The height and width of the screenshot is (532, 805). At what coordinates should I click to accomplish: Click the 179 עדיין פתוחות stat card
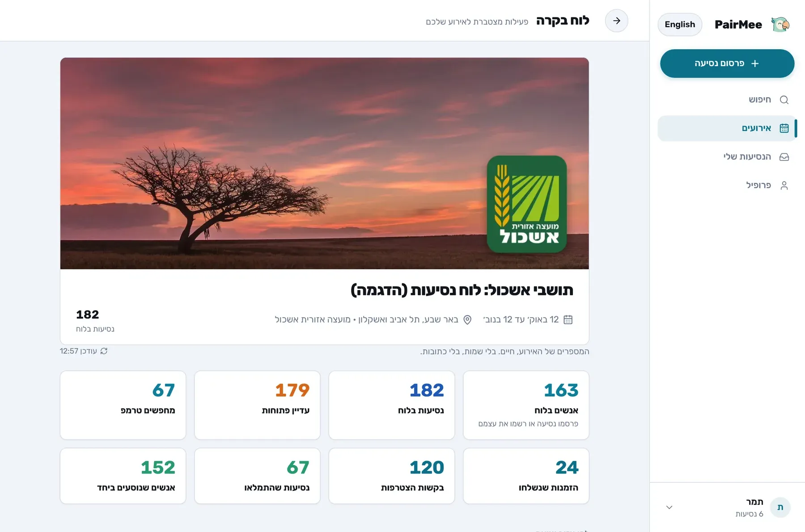(258, 405)
